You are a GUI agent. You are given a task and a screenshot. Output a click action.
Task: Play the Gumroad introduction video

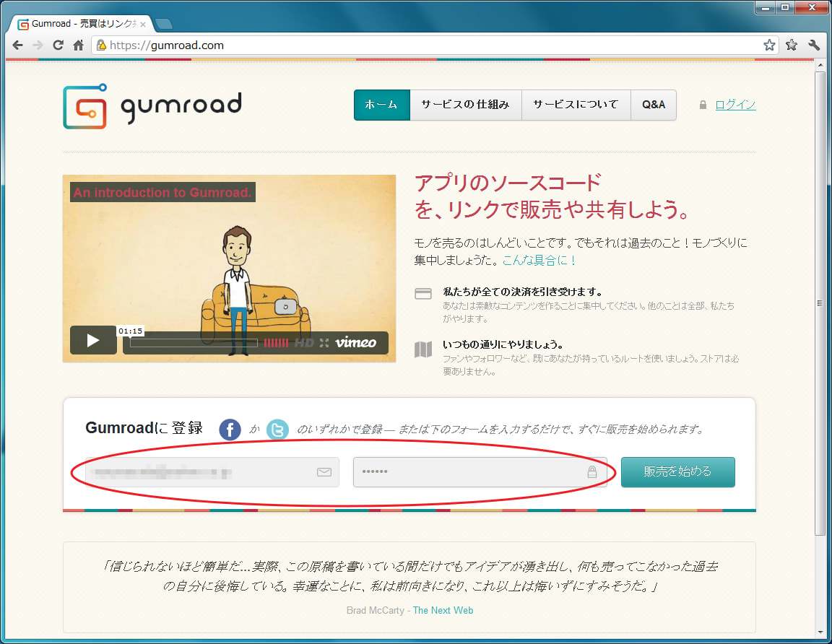tap(93, 341)
